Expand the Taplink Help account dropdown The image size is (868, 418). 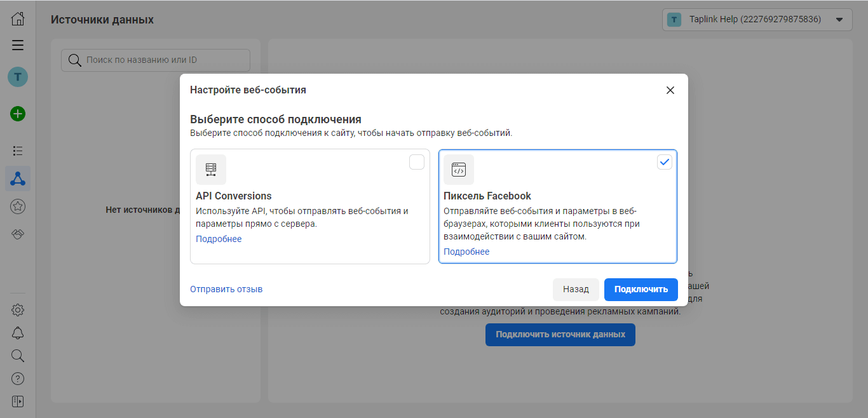(757, 20)
